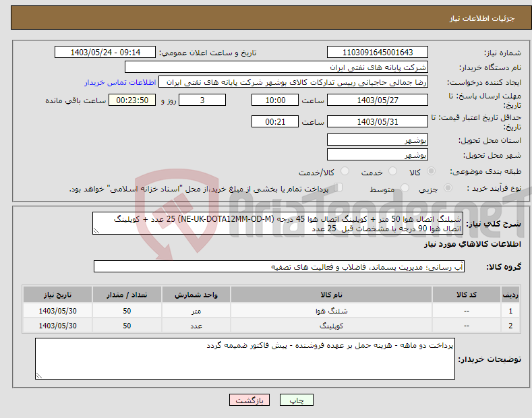Click the گروه کالا field آب رسانی

coord(279,267)
